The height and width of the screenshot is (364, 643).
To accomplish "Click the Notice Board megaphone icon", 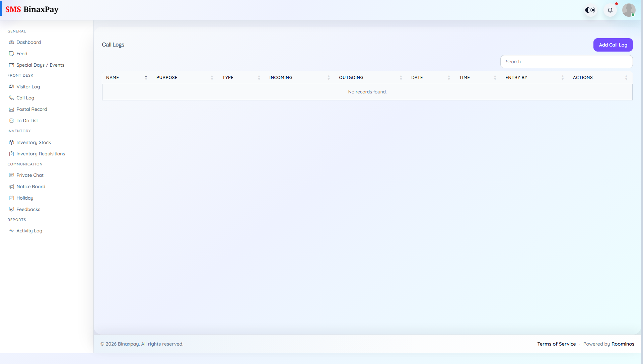I will 12,187.
